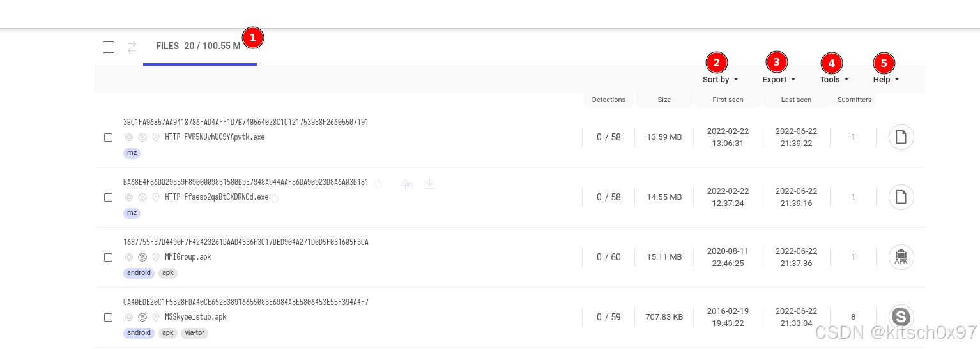Click network graph icon in HTTP-FVP5NUvhUO9YApvtk.exe row

pyautogui.click(x=142, y=137)
